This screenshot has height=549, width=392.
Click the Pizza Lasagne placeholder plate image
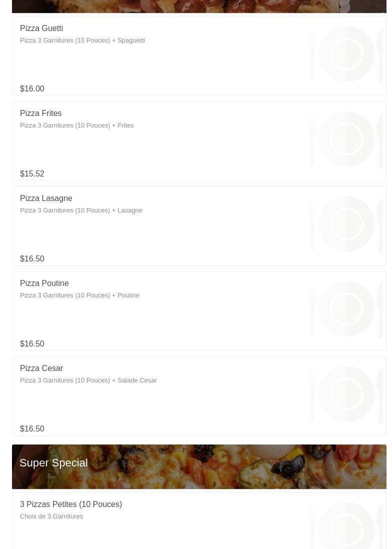tap(346, 224)
